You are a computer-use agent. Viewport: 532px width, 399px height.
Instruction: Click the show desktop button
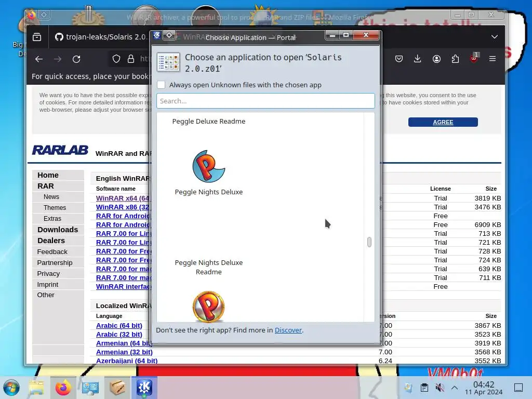pyautogui.click(x=518, y=388)
